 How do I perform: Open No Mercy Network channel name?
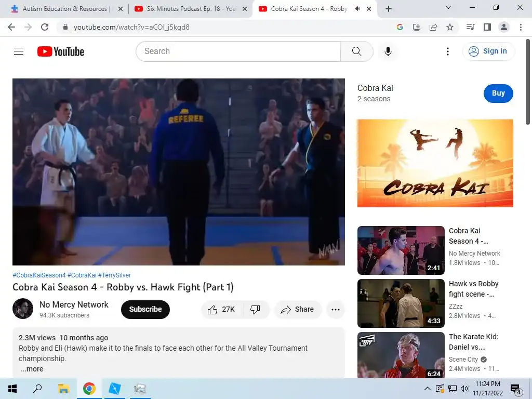point(74,304)
